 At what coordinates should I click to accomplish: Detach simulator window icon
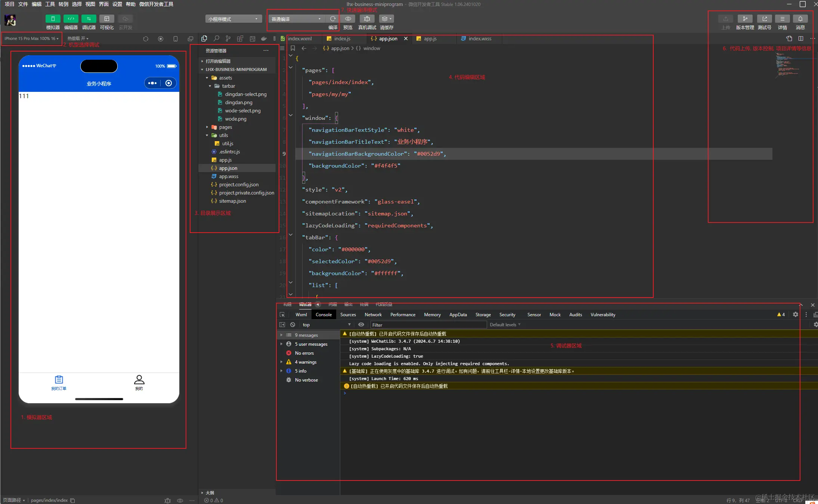(x=190, y=39)
